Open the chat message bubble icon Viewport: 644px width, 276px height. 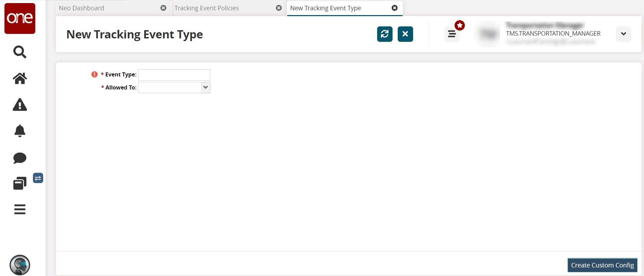[20, 158]
